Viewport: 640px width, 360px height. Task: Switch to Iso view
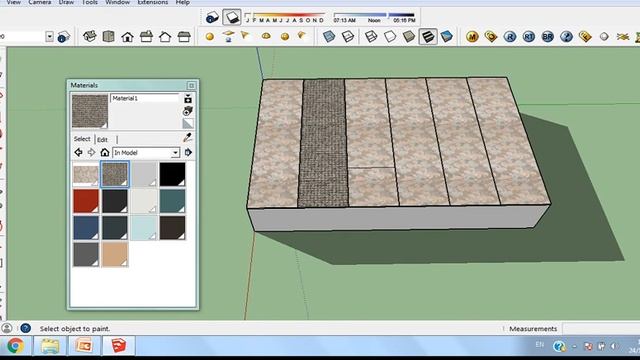(89, 36)
